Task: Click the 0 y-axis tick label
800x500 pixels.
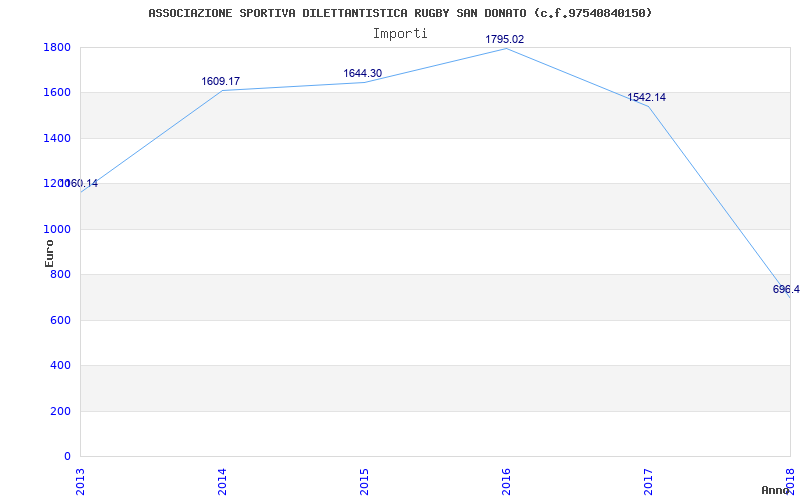Action: pyautogui.click(x=67, y=456)
